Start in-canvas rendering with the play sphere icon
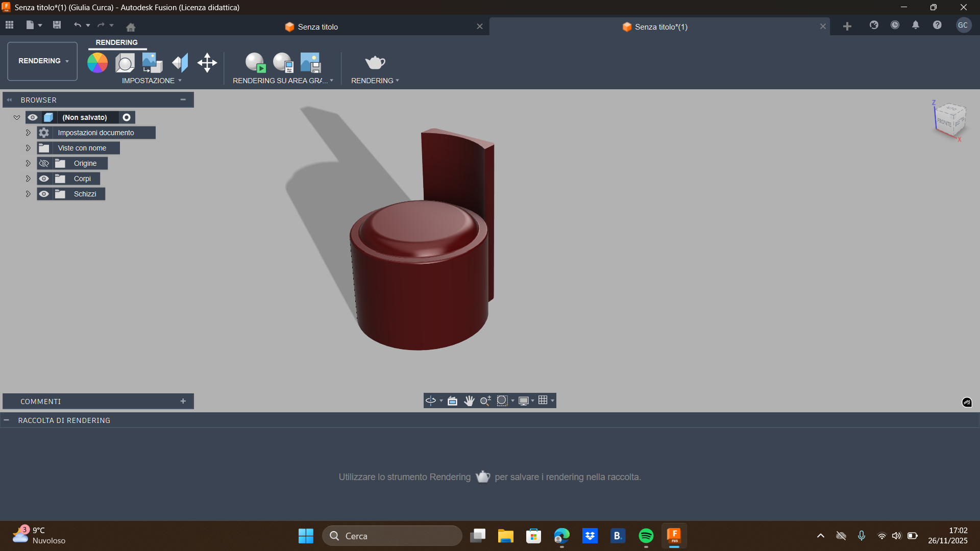Viewport: 980px width, 551px height. (x=255, y=61)
